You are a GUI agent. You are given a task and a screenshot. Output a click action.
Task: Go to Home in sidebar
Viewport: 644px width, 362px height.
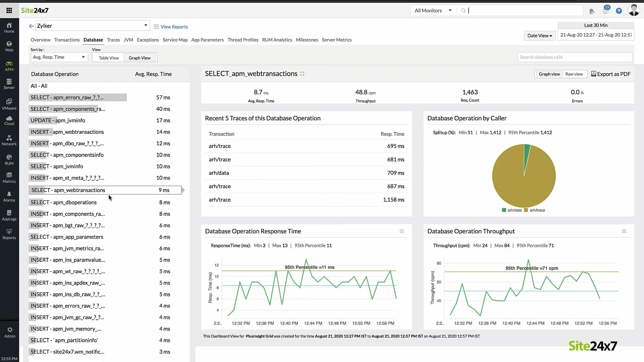pos(9,28)
